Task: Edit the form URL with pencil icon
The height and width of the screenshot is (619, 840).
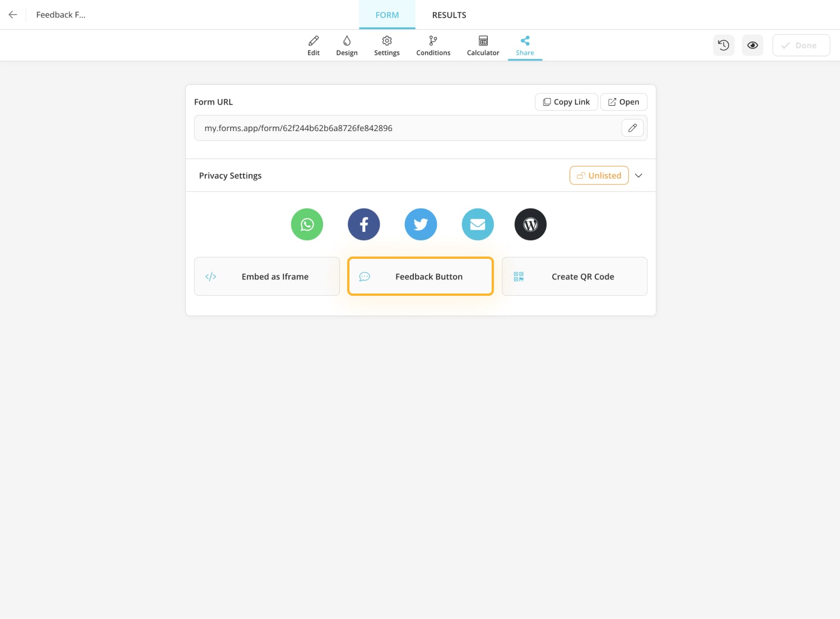Action: (x=632, y=128)
